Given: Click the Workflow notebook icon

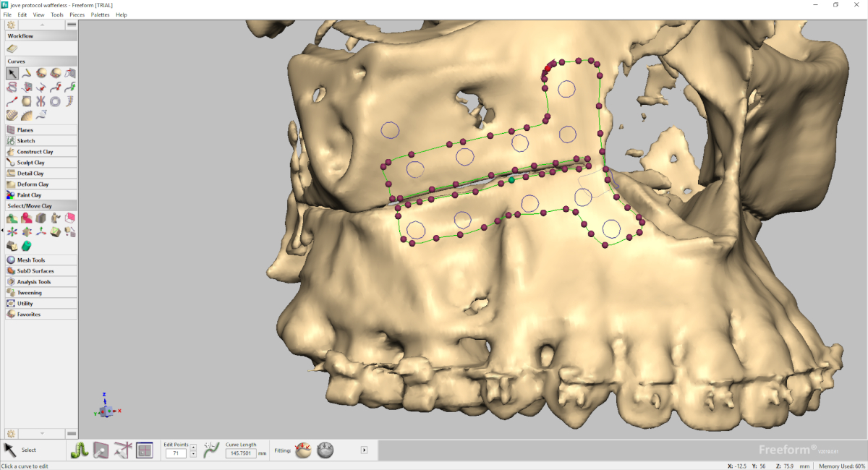Looking at the screenshot, I should pos(12,48).
